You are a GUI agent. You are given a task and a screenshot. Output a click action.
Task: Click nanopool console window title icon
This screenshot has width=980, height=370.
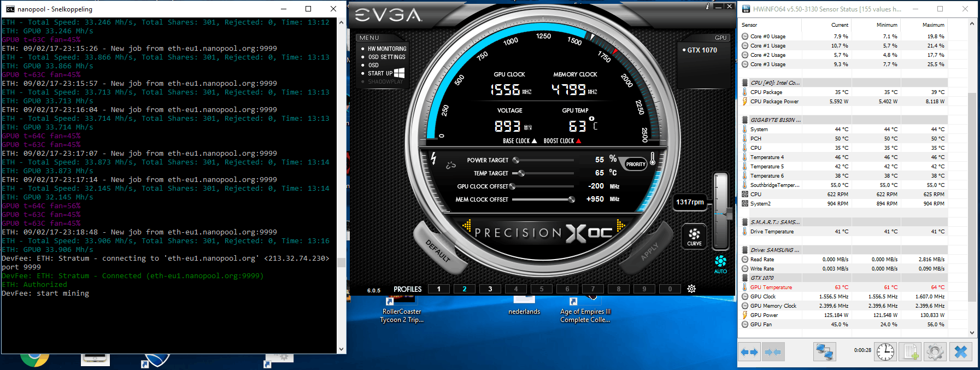coord(10,9)
